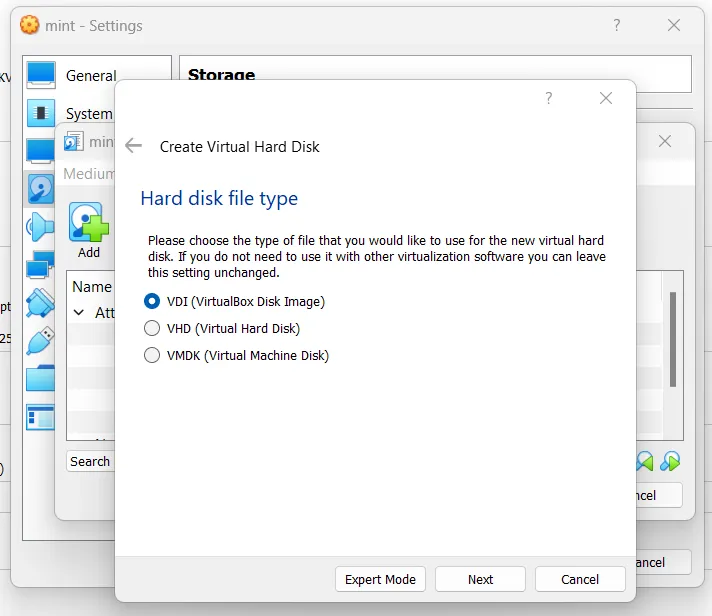Select VDI (VirtualBox Disk Image) option
Image resolution: width=712 pixels, height=616 pixels.
[234, 301]
